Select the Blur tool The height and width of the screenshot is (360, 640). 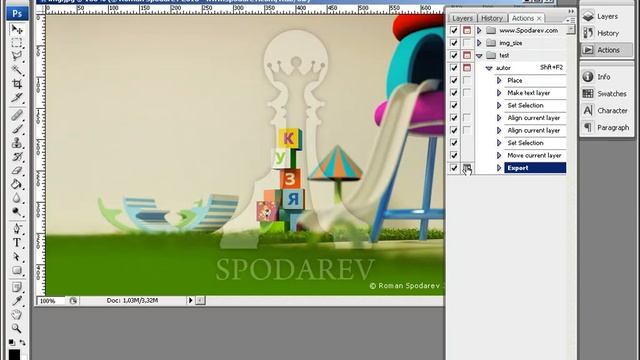click(17, 198)
